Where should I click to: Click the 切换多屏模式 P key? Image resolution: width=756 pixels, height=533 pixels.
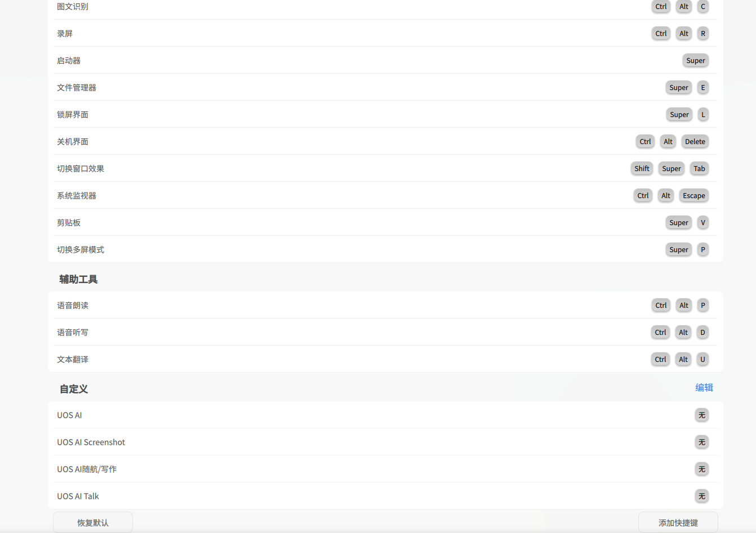pyautogui.click(x=702, y=249)
